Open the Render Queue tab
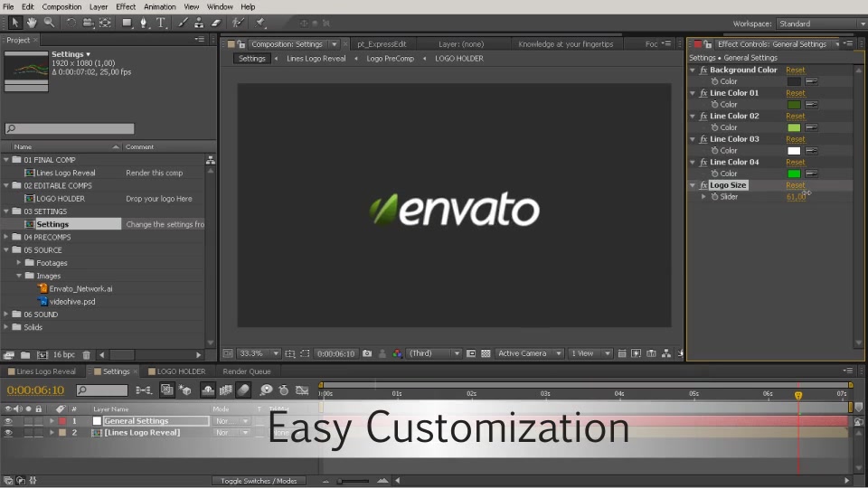The height and width of the screenshot is (488, 868). 246,371
